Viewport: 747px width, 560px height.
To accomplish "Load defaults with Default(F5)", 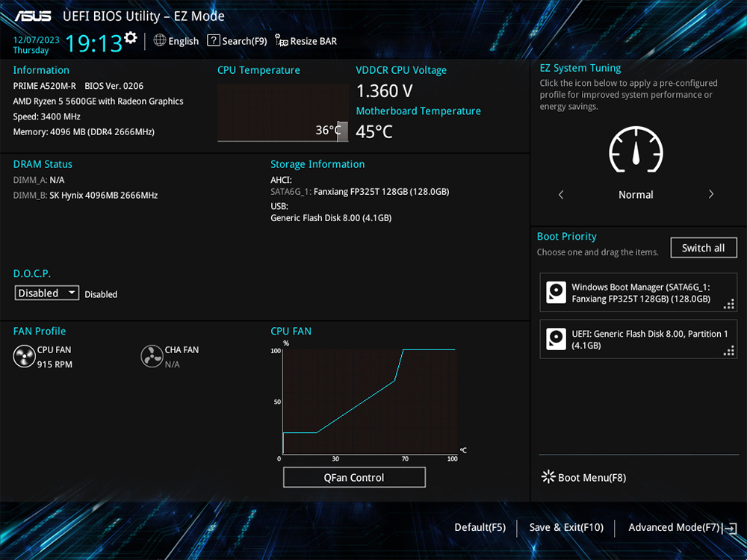I will coord(480,527).
